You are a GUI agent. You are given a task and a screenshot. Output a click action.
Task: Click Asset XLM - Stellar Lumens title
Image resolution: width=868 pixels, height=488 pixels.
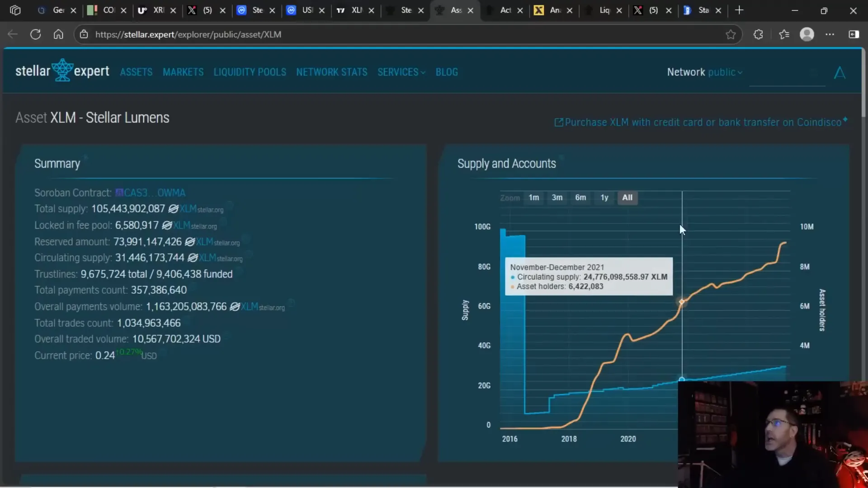point(92,117)
